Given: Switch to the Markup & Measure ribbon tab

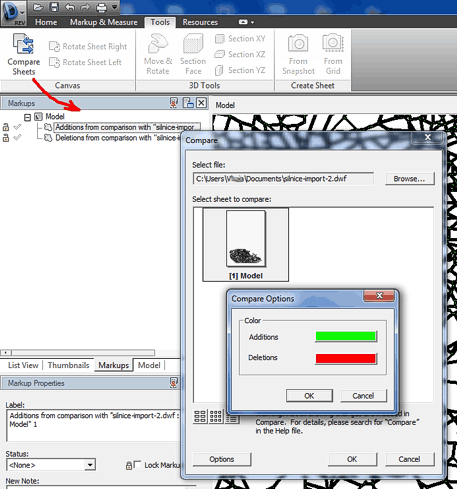Looking at the screenshot, I should [104, 22].
